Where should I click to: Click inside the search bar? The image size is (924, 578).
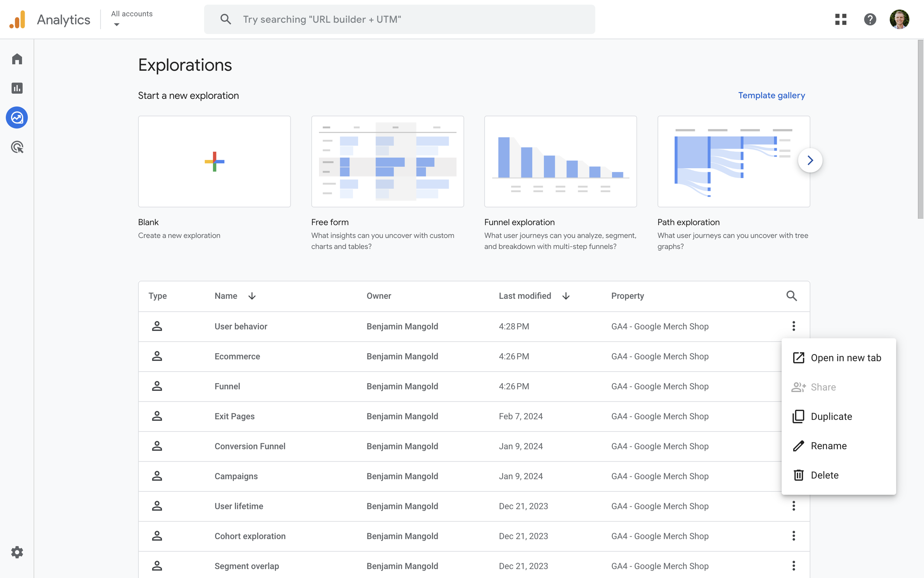(399, 19)
